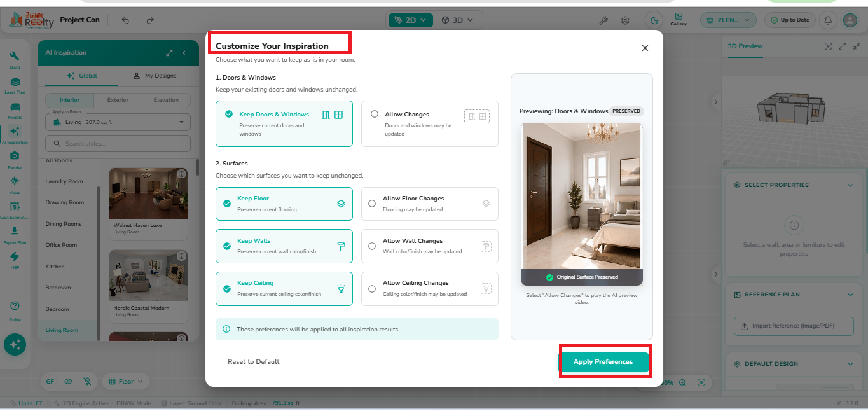This screenshot has height=411, width=868.
Task: Toggle the dark mode moon icon
Action: click(x=654, y=20)
